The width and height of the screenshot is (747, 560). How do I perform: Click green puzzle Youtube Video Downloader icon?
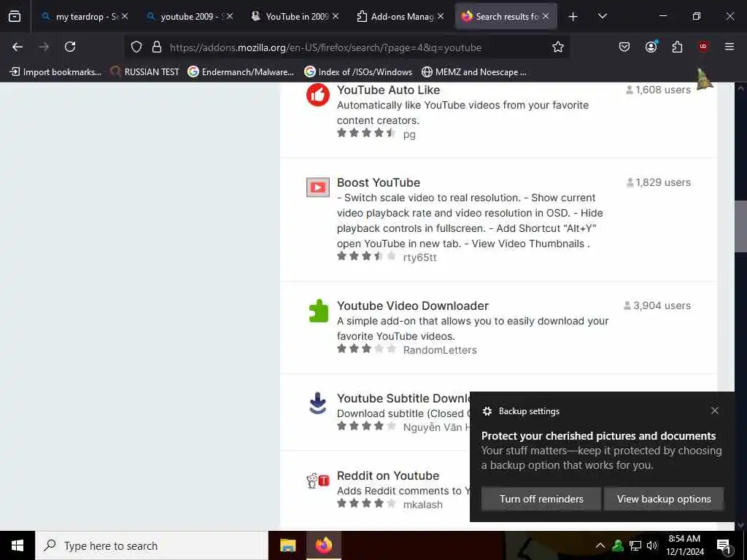(x=318, y=311)
